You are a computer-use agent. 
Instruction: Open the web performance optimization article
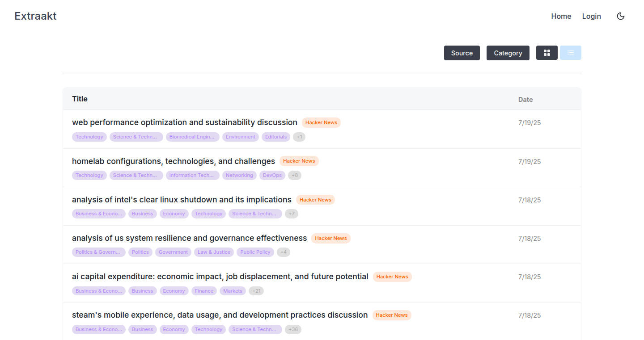pyautogui.click(x=185, y=122)
